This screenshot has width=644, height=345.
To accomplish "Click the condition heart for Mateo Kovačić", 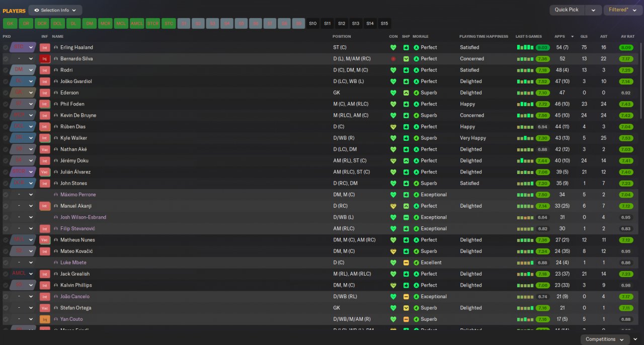I will (393, 251).
